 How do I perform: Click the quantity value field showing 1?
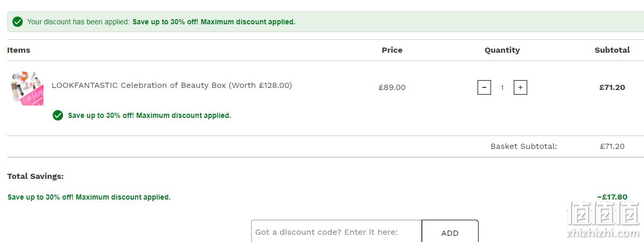(x=502, y=87)
